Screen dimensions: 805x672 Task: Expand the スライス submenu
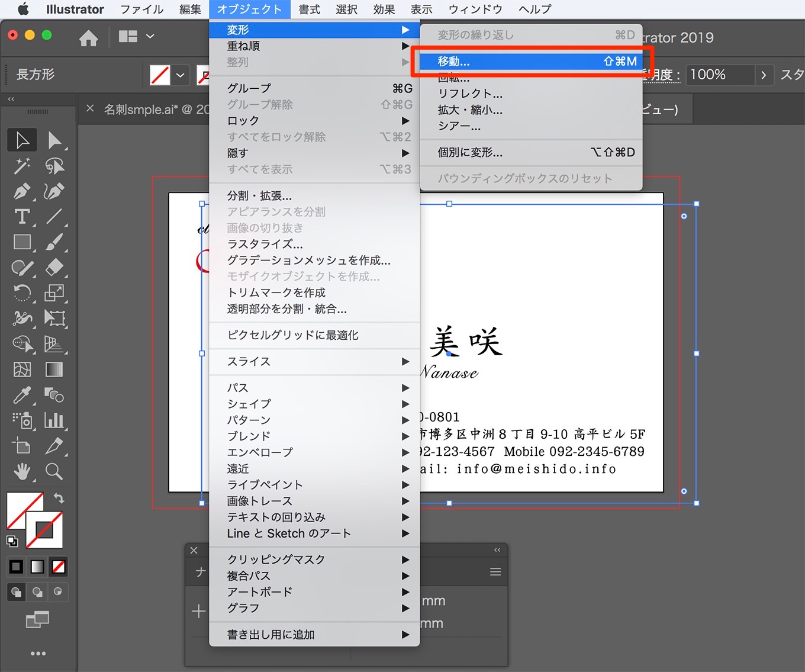[x=314, y=362]
